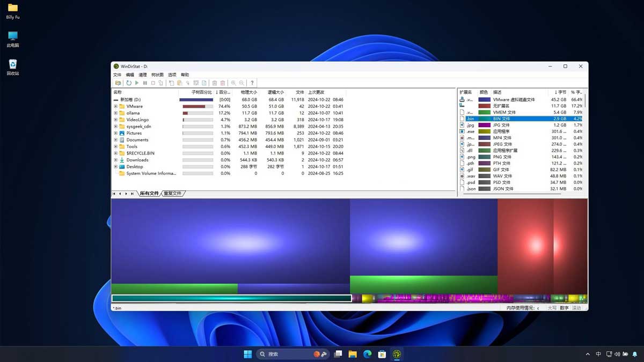Click the help question mark icon
This screenshot has width=644, height=362.
pyautogui.click(x=252, y=83)
